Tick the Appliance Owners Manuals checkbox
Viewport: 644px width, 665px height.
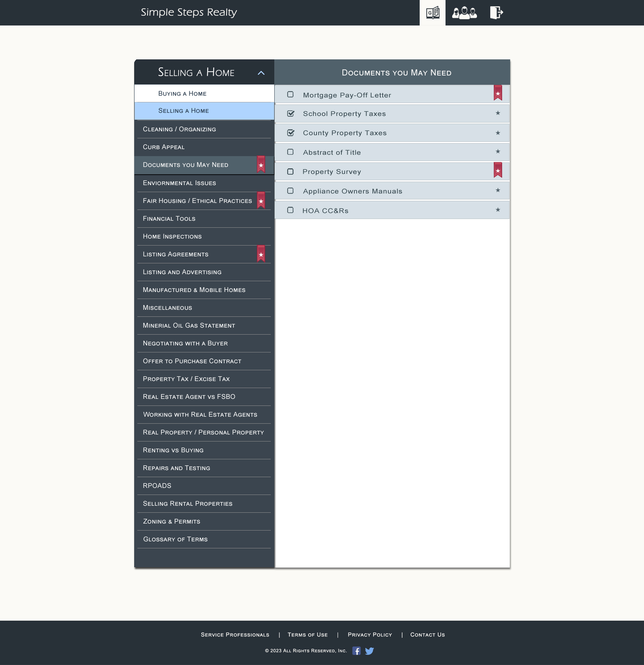(x=290, y=191)
